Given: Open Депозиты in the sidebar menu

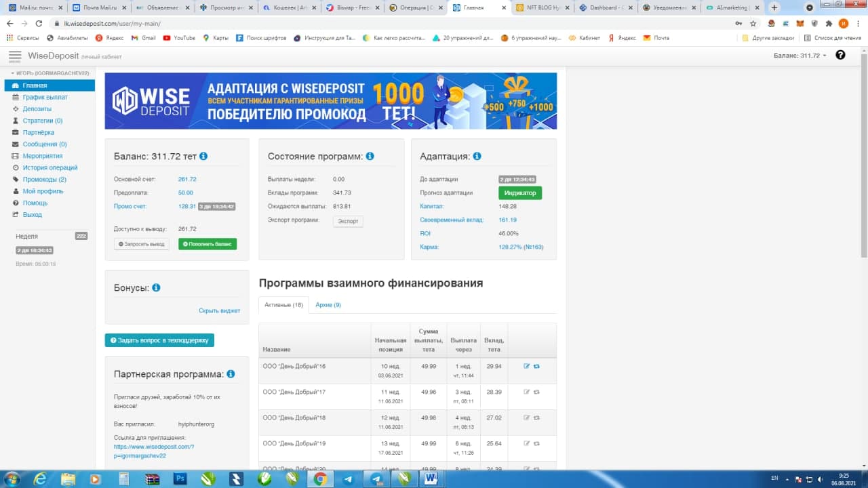Looking at the screenshot, I should (37, 109).
